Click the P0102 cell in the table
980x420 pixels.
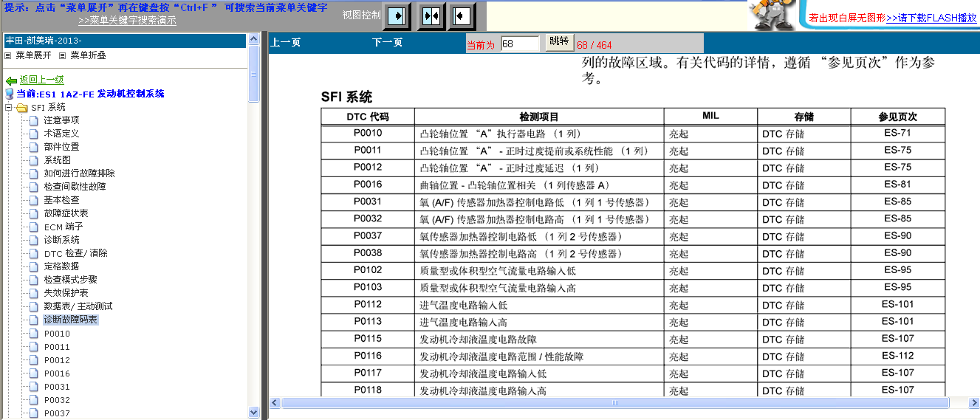pos(368,270)
